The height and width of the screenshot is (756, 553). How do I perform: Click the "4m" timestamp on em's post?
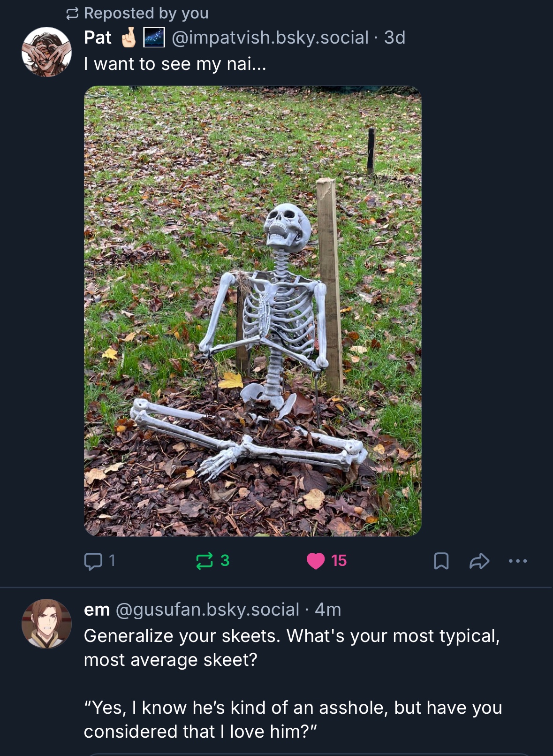[x=328, y=610]
